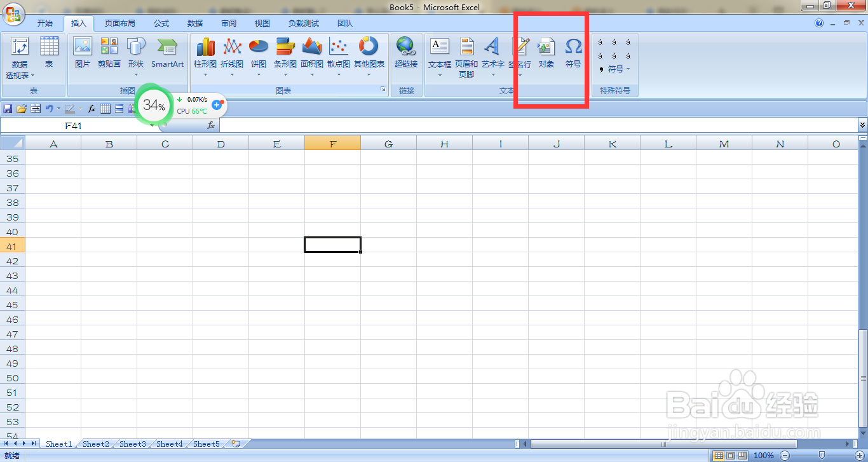
Task: Undo the last action
Action: point(49,109)
